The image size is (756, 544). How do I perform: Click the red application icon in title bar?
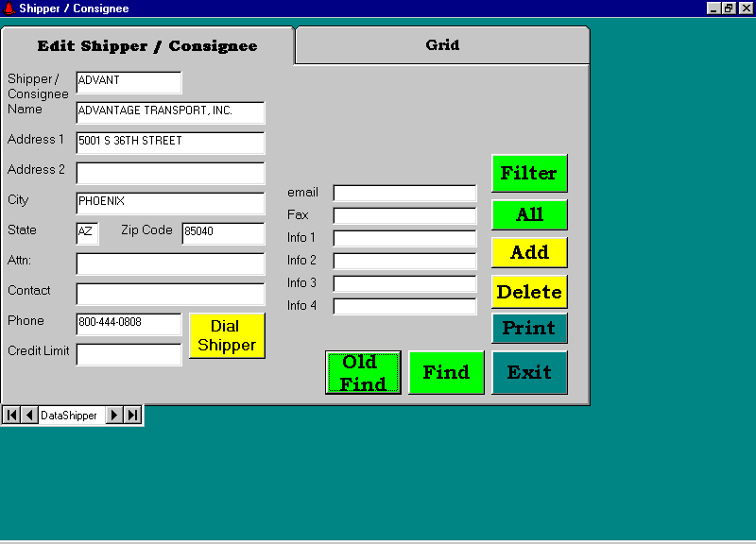point(9,8)
